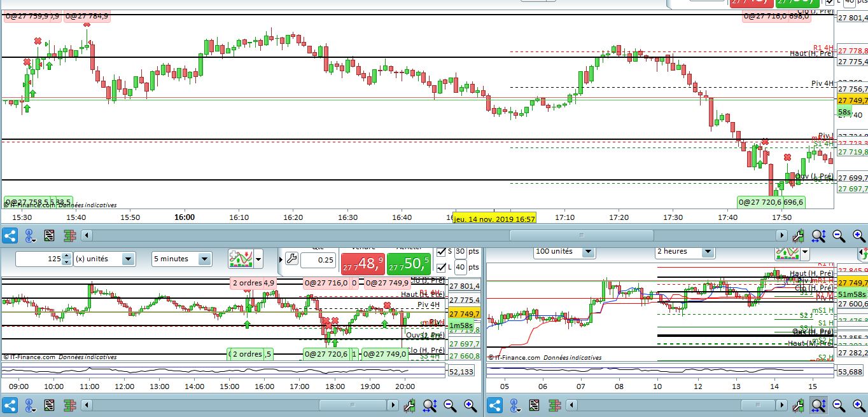Click link-chart icon under the 2-hour chart
The height and width of the screenshot is (417, 868).
[515, 405]
